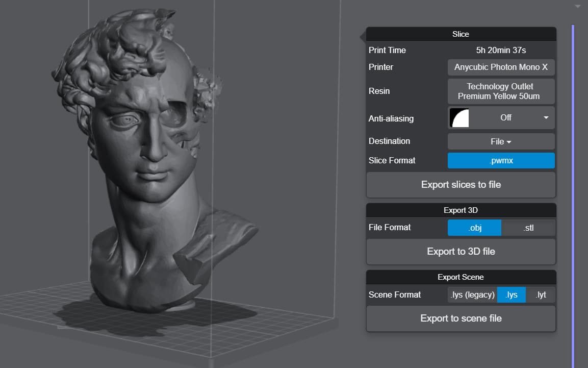Choose the .stl file format
The width and height of the screenshot is (588, 368).
[x=528, y=228]
